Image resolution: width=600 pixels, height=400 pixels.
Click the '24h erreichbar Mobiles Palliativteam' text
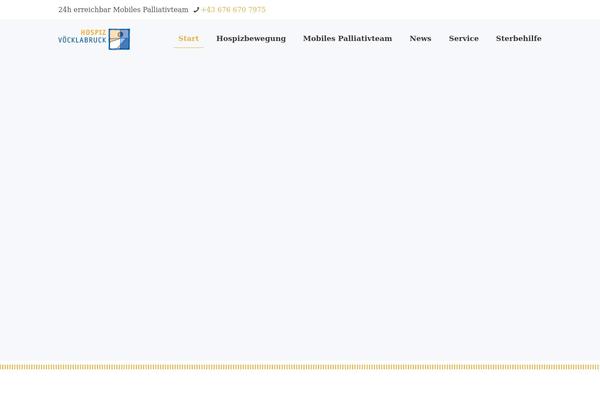[x=123, y=10]
